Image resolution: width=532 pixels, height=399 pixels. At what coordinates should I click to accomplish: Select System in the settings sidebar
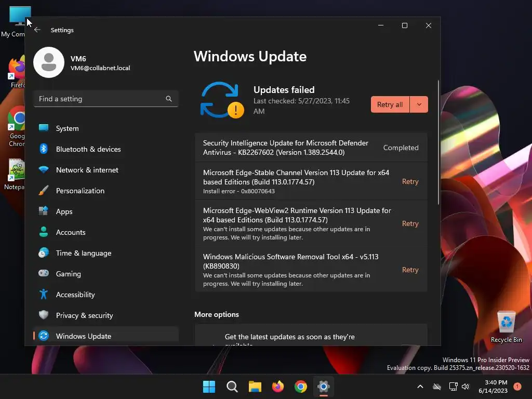(106, 128)
